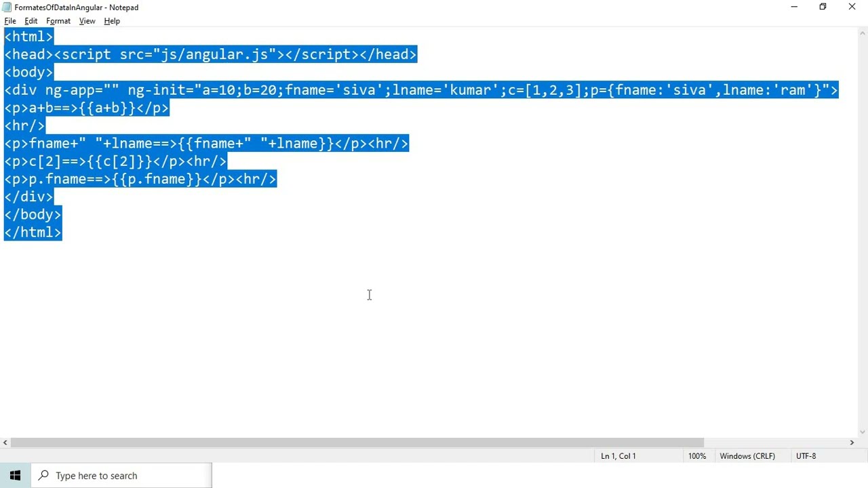Screen dimensions: 868x488
Task: Click the '</html>' closing tag line
Action: coord(33,232)
